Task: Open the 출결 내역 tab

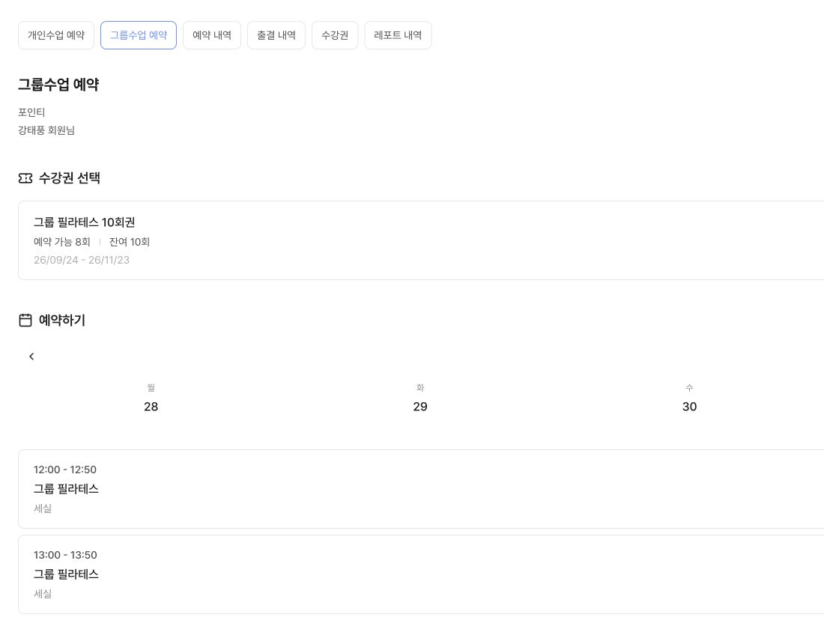Action: 276,35
